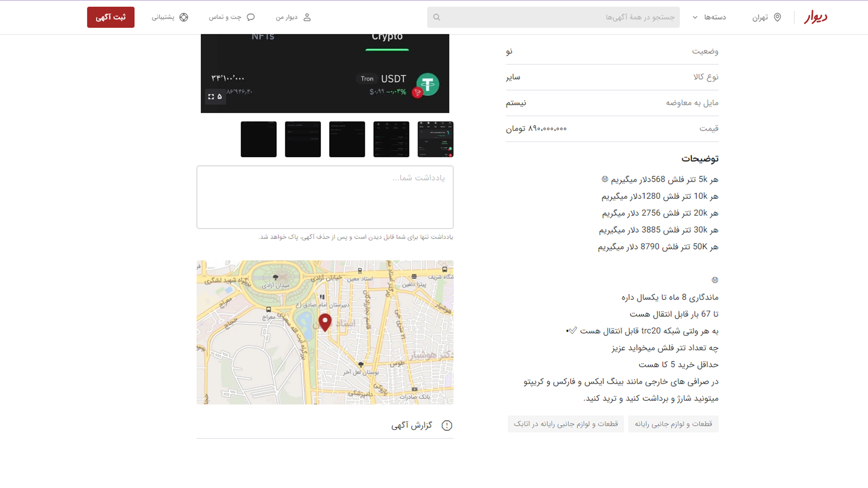Select the first rightmost image thumbnail
Image resolution: width=868 pixels, height=488 pixels.
point(435,139)
